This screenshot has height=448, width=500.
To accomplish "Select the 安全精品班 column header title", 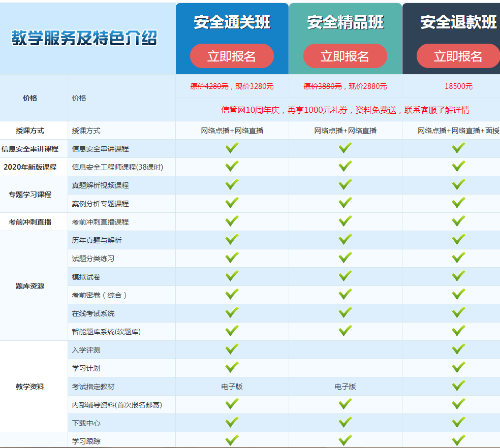I will pyautogui.click(x=345, y=22).
